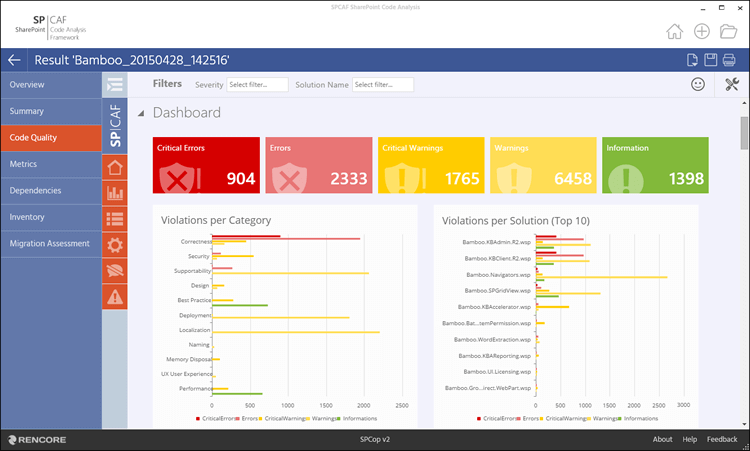Click the back arrow in result header
This screenshot has height=451, width=750.
click(x=14, y=60)
